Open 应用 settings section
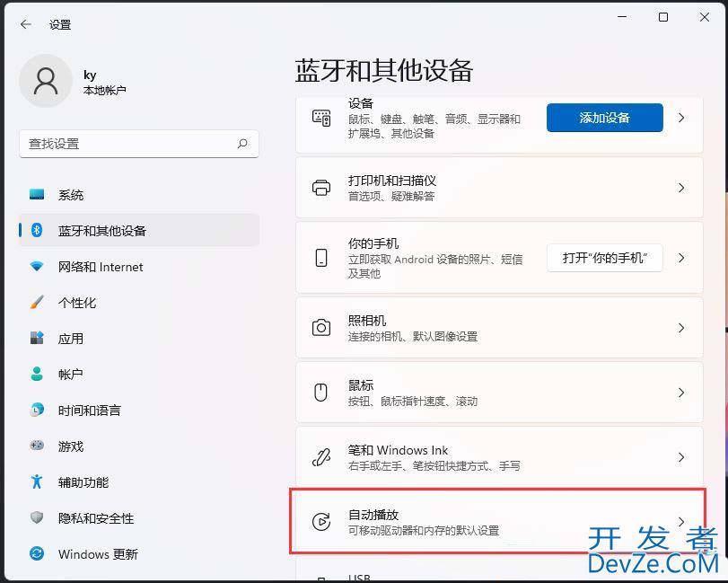 point(139,338)
